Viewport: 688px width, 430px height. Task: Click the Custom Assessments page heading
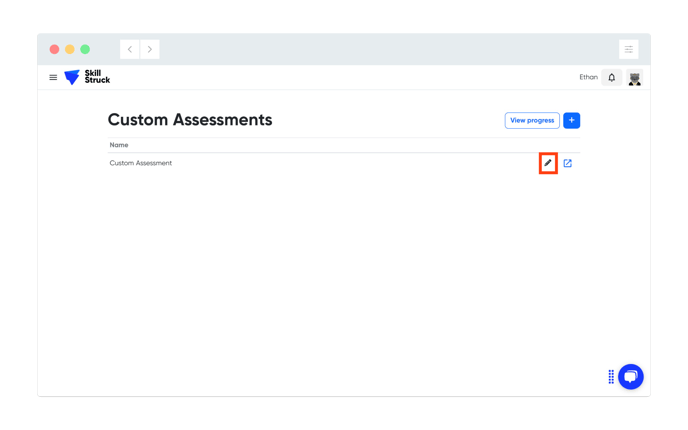[x=190, y=119]
